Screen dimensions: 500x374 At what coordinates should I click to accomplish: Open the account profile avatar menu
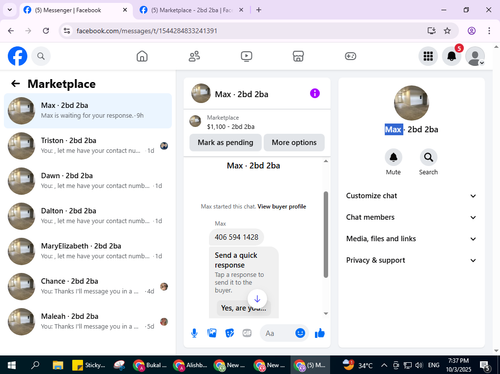click(475, 56)
